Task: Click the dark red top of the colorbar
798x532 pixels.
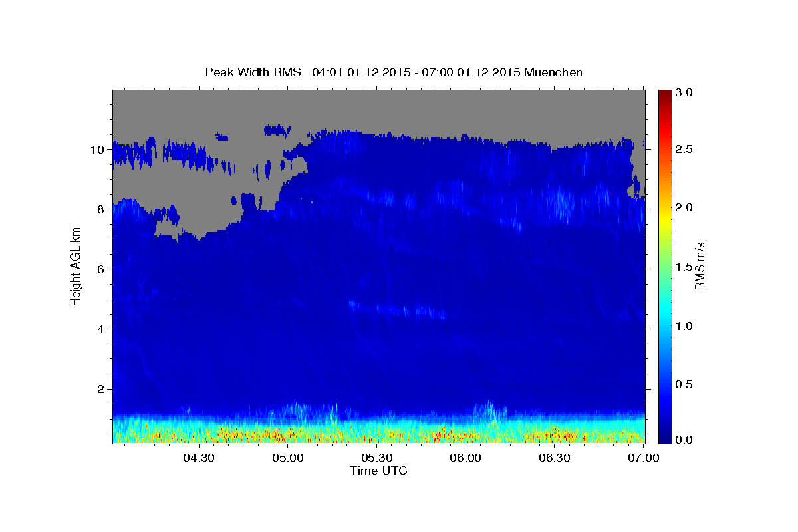Action: click(665, 94)
